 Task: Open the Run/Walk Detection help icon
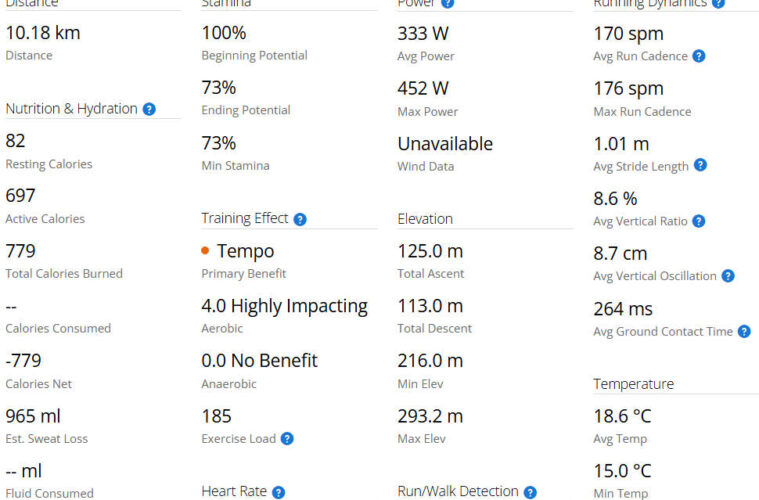click(530, 492)
